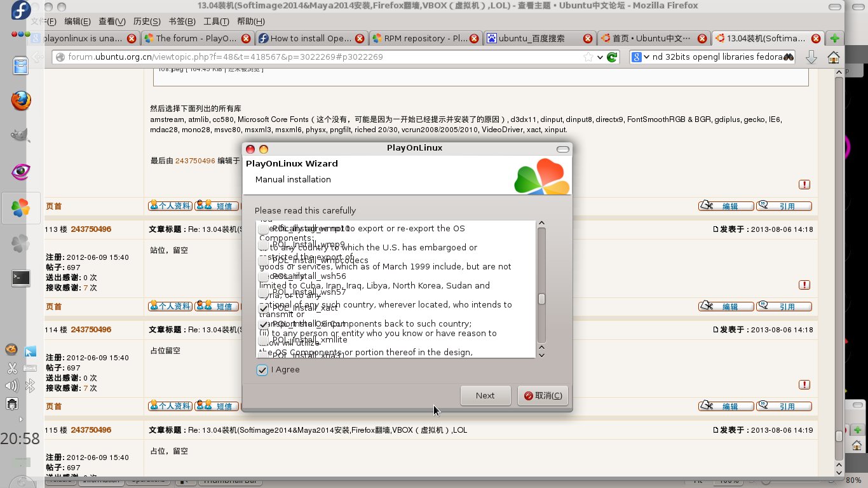
Task: Toggle the I Agree checkbox
Action: 262,370
